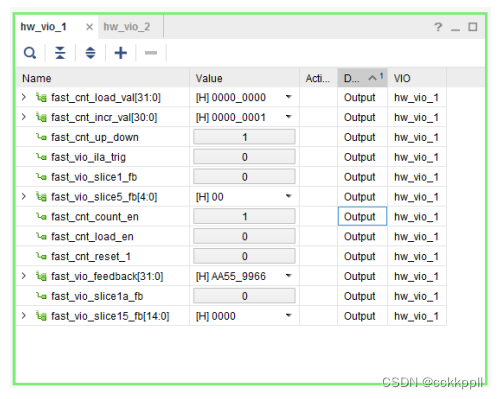Sort by the Name column header
The height and width of the screenshot is (399, 498).
click(x=103, y=78)
